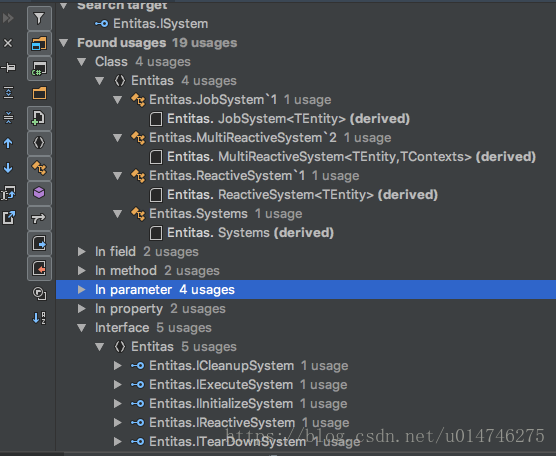The image size is (556, 456).
Task: Expand the In parameter 4 usages node
Action: click(x=82, y=290)
